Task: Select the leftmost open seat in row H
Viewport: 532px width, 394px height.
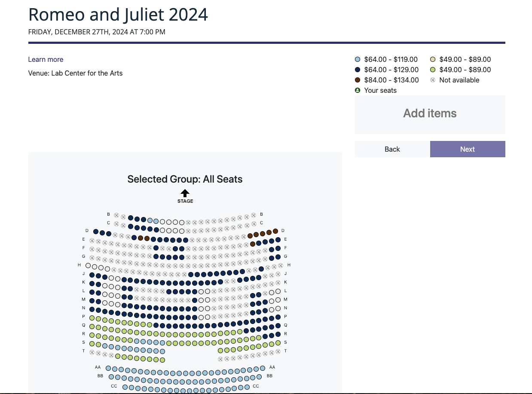Action: pos(88,265)
